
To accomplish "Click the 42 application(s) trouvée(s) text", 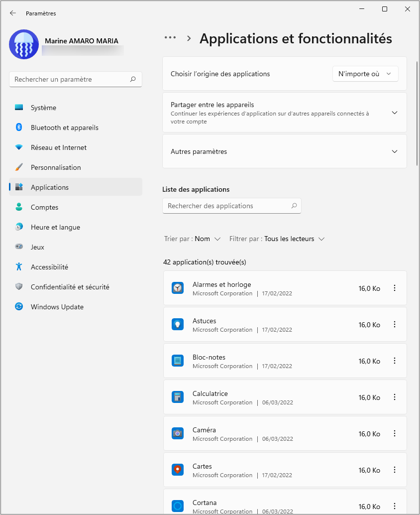I will pos(205,262).
